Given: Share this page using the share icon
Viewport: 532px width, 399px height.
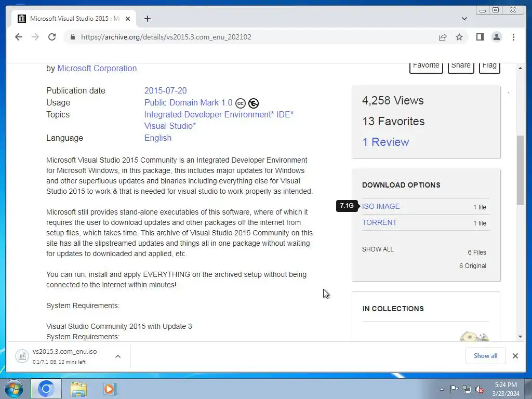Looking at the screenshot, I should [x=443, y=37].
